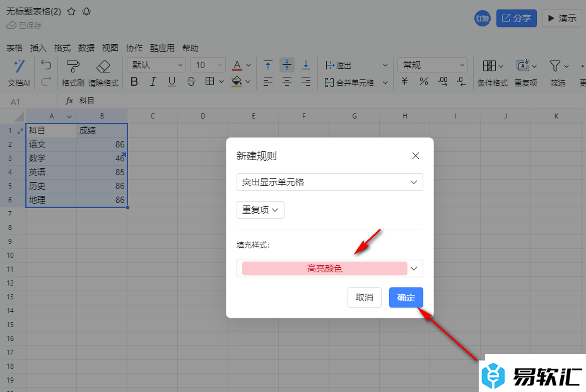Start presentation with 演示 button
The image size is (586, 392).
pos(562,18)
